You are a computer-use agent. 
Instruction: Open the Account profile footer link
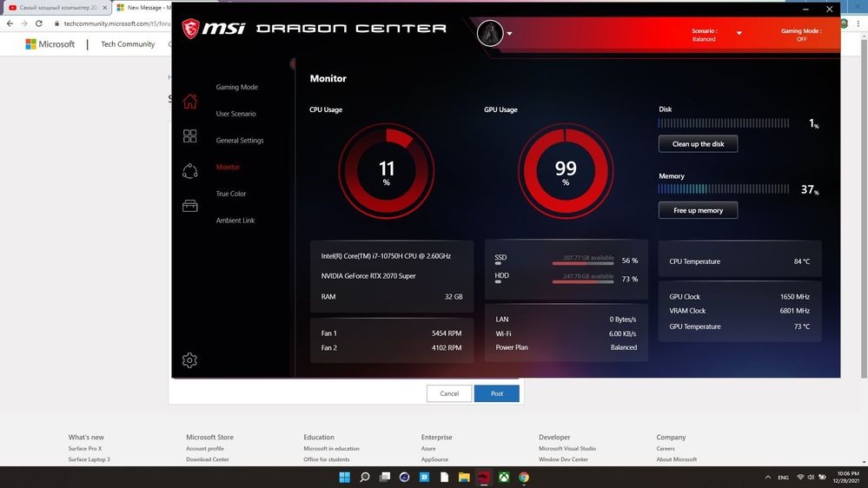205,448
